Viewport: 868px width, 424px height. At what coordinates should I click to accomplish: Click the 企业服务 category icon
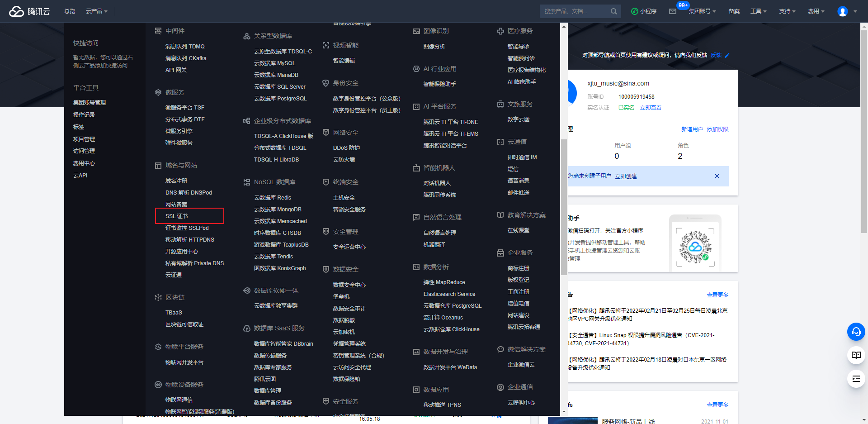click(x=500, y=253)
